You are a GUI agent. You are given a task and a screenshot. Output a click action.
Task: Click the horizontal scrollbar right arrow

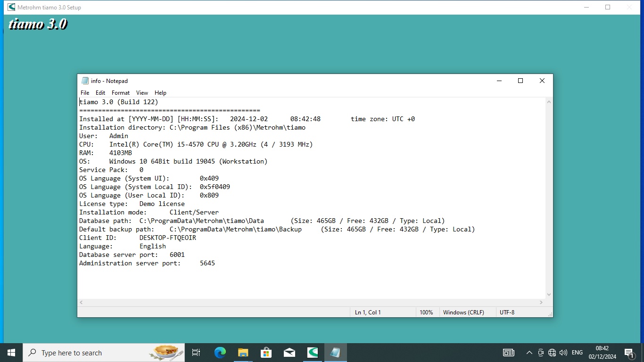tap(541, 303)
